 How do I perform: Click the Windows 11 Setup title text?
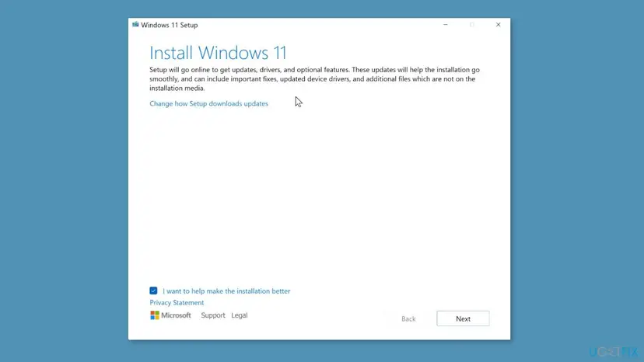170,25
